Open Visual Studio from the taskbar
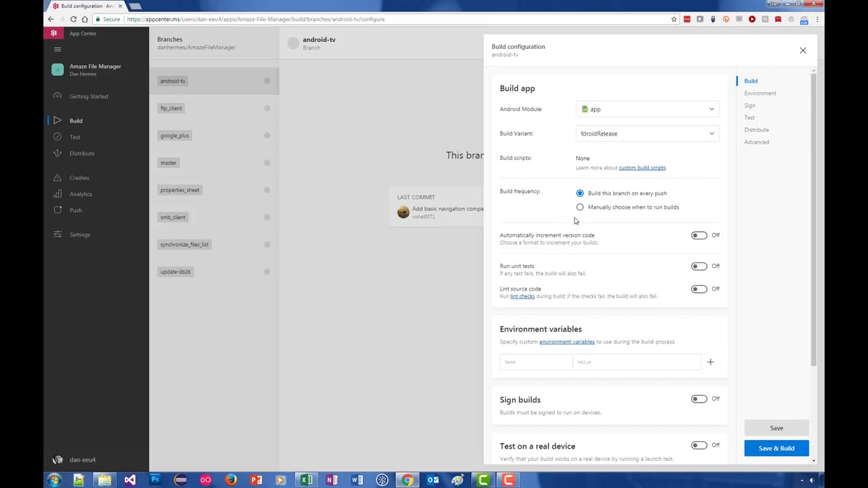This screenshot has height=488, width=868. click(130, 480)
